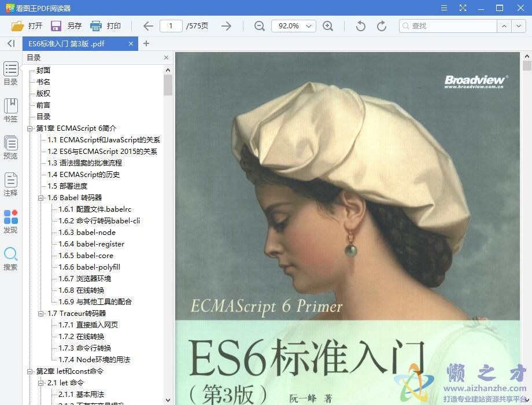This screenshot has width=532, height=405.
Task: Open 1.5 部署进度
Action: coord(68,186)
